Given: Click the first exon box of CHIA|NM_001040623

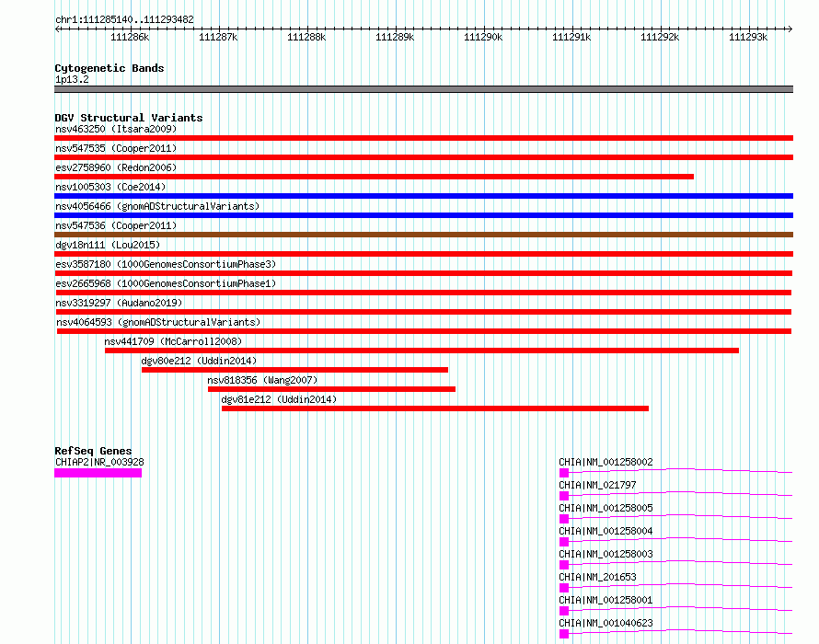Looking at the screenshot, I should click(564, 634).
